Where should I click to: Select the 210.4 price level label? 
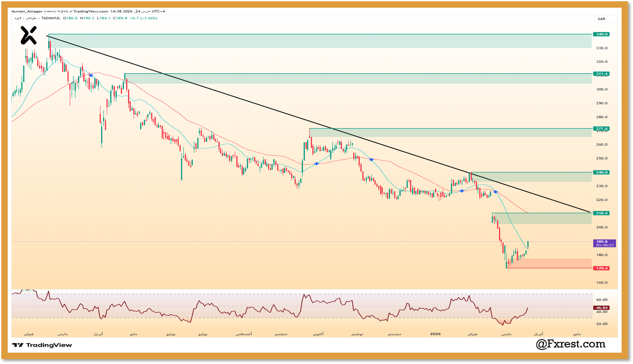point(601,213)
